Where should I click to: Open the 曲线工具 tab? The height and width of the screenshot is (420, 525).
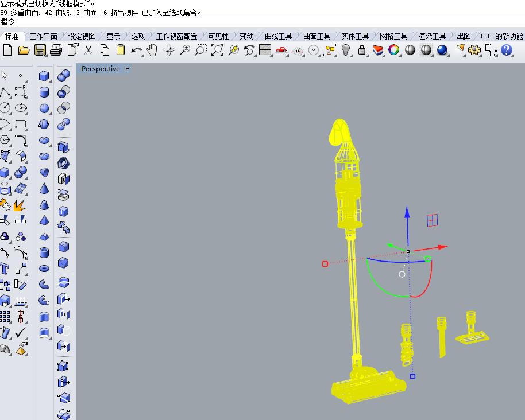278,36
